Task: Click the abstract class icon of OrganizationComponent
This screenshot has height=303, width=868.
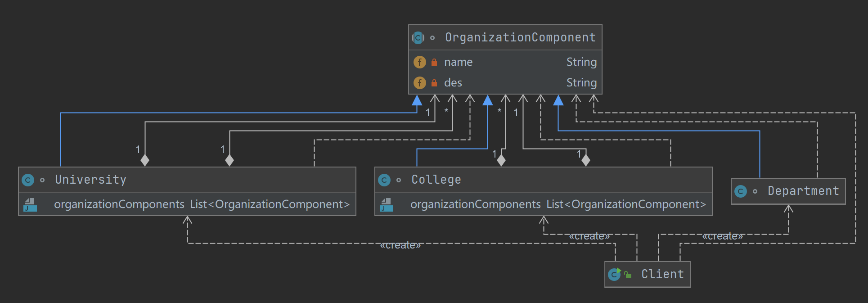Action: 418,38
